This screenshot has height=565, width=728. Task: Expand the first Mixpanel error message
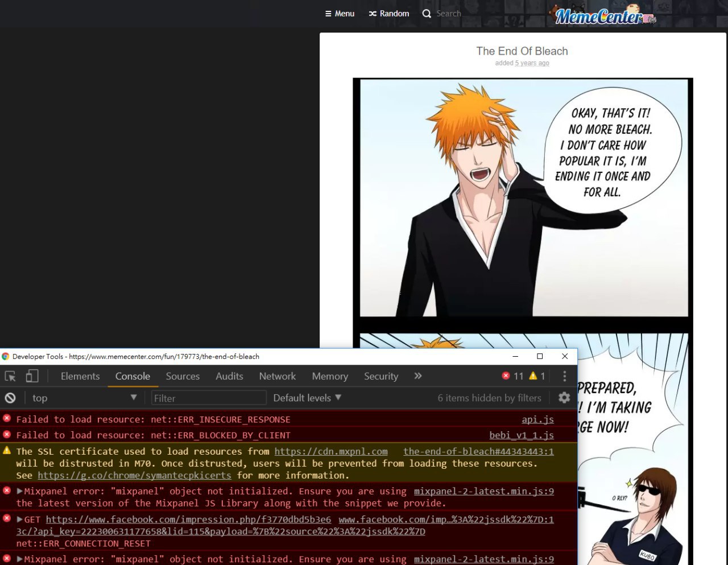pos(20,491)
